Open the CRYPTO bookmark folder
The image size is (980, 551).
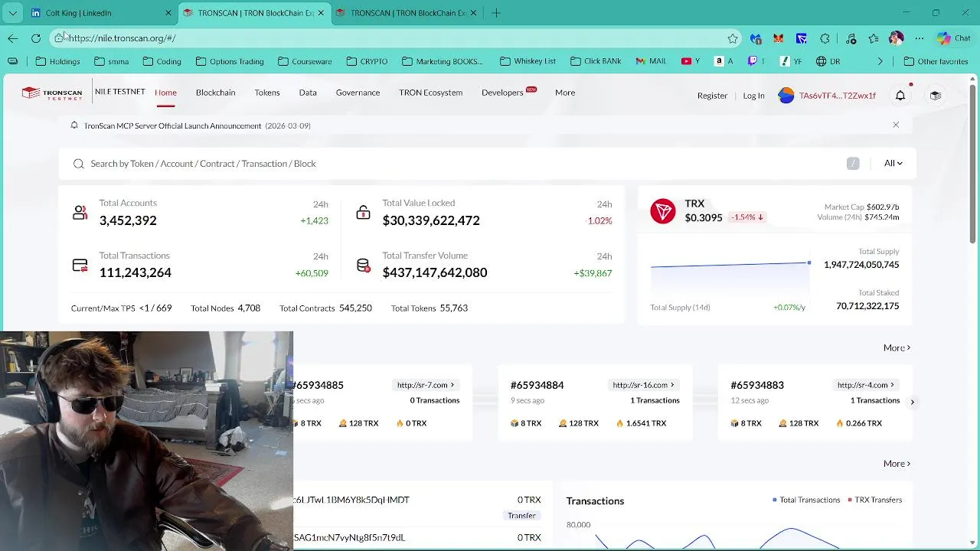point(367,61)
